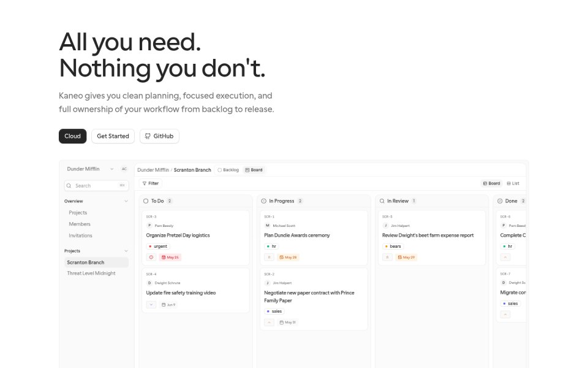This screenshot has height=368, width=588.
Task: Click the hr label on Dundie Awards card
Action: [271, 247]
